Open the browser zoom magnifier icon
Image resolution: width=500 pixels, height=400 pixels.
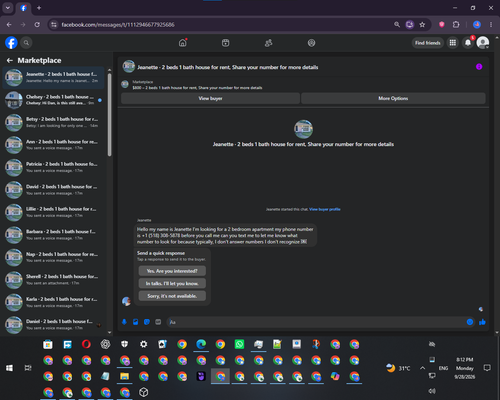coord(397,25)
